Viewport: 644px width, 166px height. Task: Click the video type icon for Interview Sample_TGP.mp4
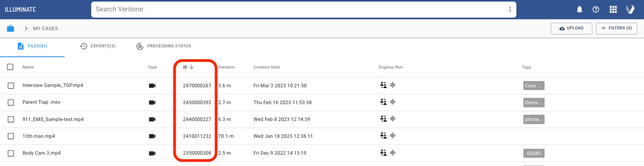click(152, 86)
